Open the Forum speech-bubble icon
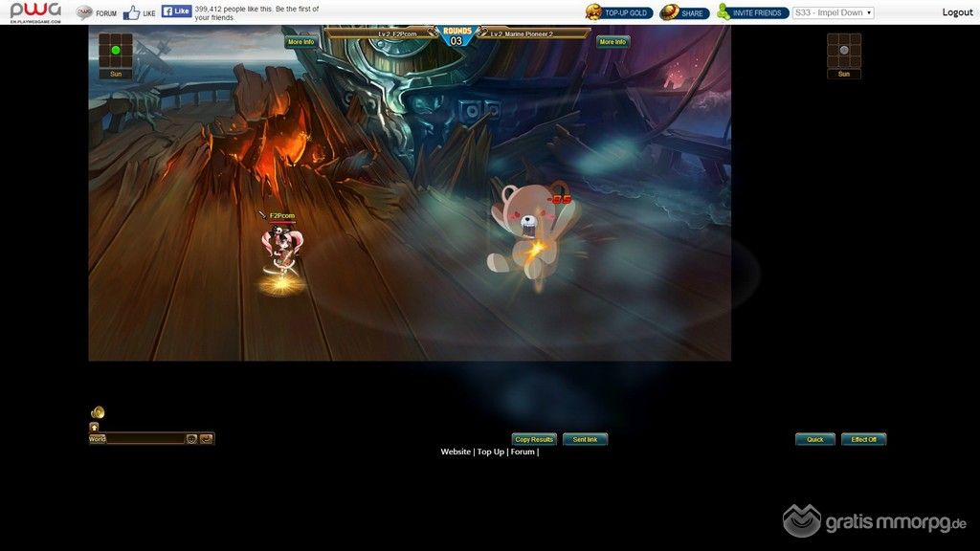 (84, 12)
